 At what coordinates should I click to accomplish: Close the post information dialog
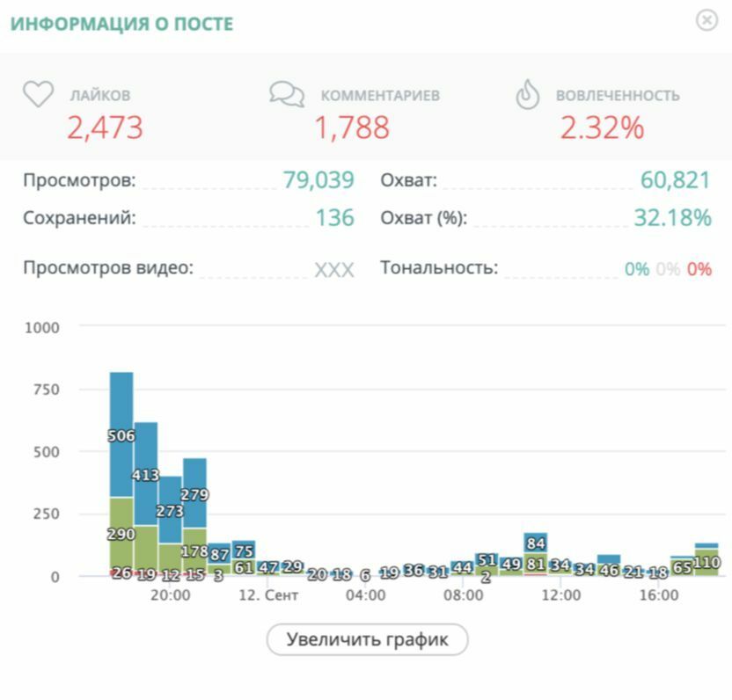click(706, 21)
